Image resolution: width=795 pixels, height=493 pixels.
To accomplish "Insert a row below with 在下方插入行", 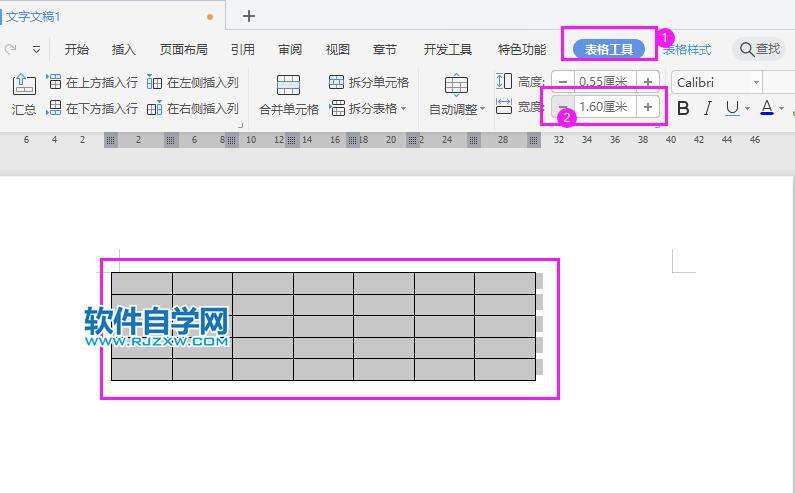I will [92, 108].
